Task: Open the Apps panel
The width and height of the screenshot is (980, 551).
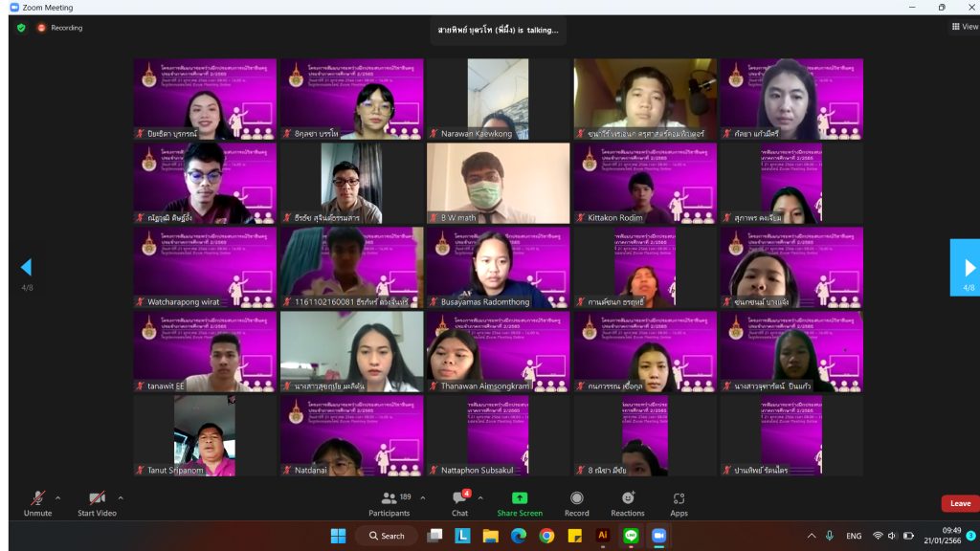Action: [679, 503]
